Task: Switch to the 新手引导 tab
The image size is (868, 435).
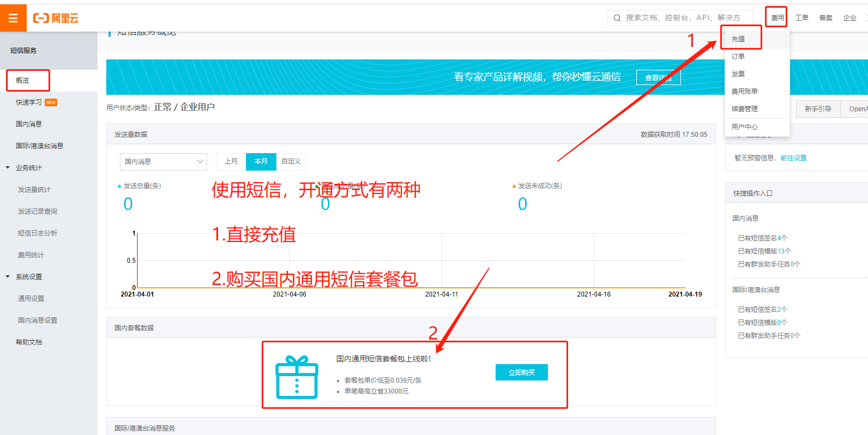Action: tap(818, 109)
